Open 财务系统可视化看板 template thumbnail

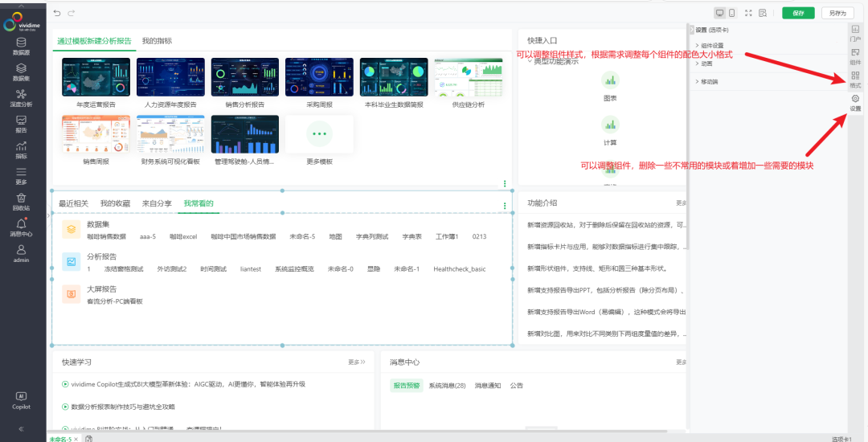(170, 134)
